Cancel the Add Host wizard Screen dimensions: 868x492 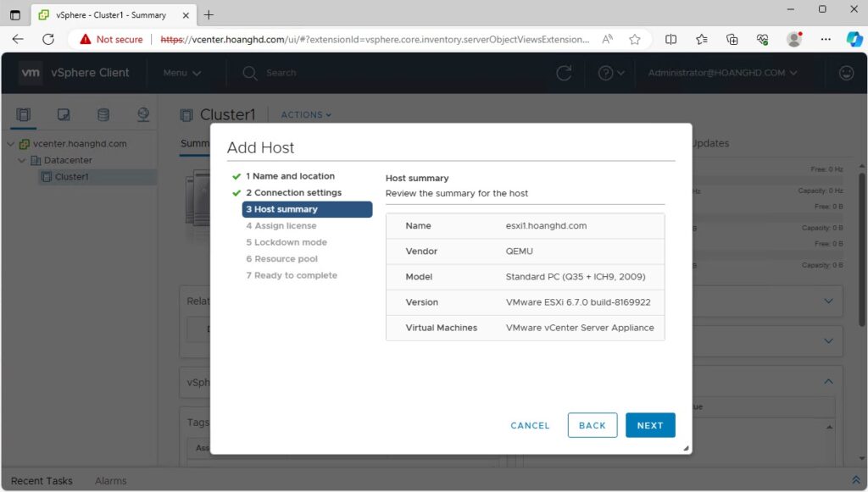(x=530, y=425)
